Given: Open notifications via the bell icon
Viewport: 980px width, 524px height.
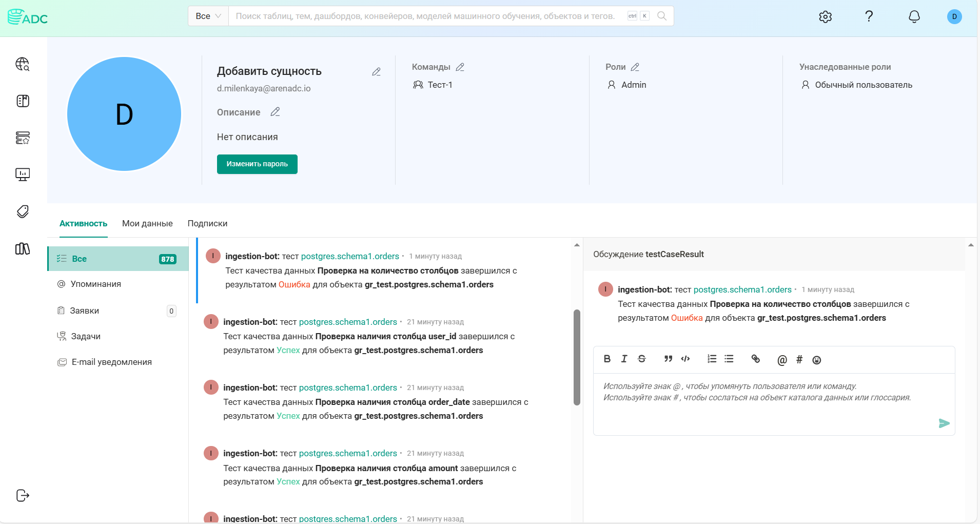Looking at the screenshot, I should [914, 16].
